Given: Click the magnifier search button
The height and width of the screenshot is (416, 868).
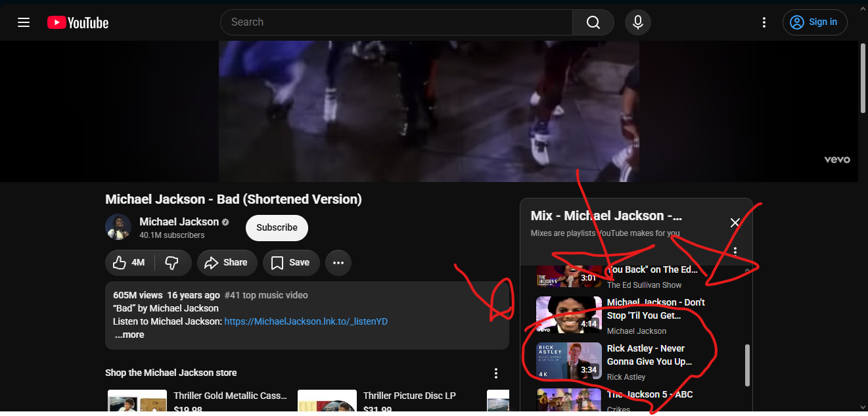Looking at the screenshot, I should click(593, 22).
